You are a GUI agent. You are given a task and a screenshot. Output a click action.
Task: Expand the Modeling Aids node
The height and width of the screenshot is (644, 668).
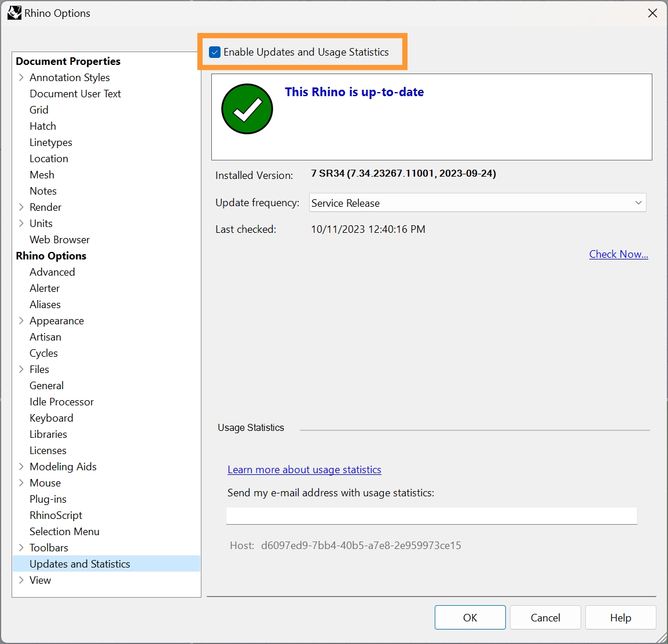click(x=21, y=467)
